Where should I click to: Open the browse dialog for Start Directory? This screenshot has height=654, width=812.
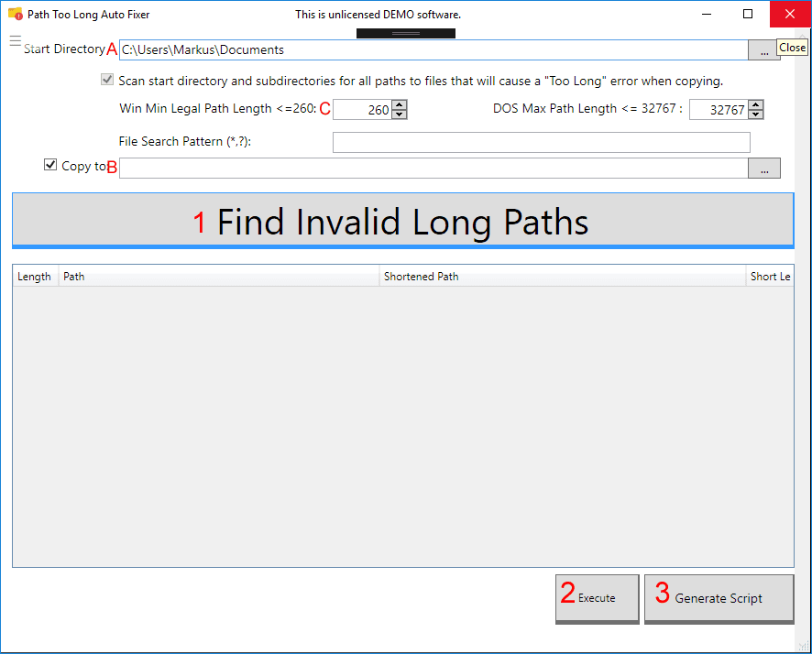[x=763, y=50]
